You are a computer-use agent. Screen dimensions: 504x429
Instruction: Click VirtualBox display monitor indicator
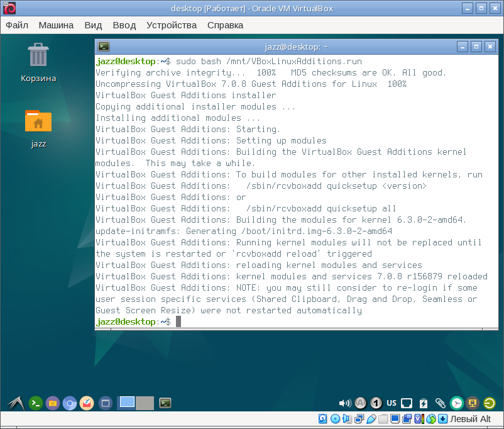(x=395, y=419)
